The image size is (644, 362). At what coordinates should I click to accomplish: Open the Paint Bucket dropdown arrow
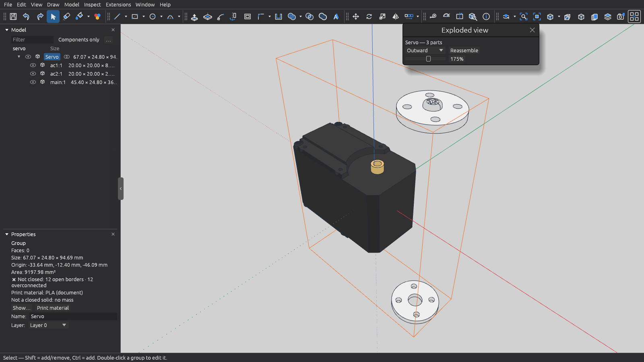point(88,16)
